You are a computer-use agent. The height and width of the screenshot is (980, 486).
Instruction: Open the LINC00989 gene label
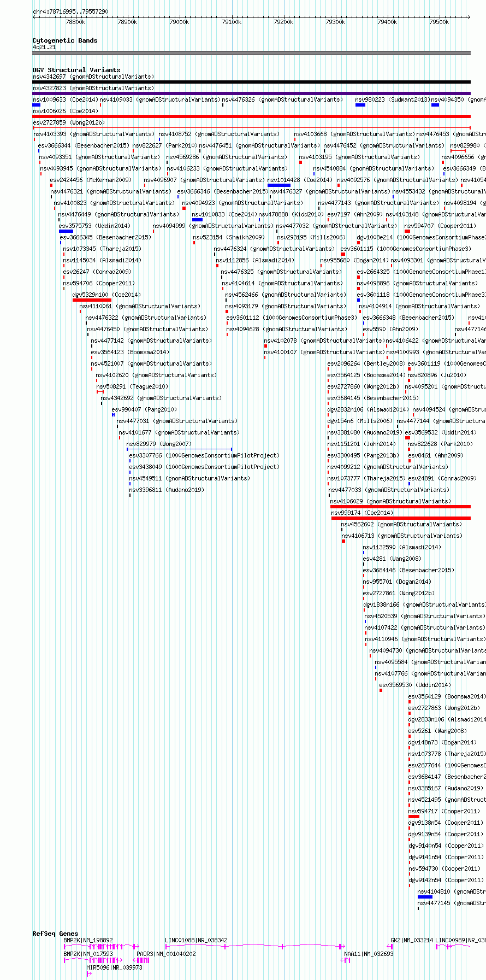coord(460,940)
